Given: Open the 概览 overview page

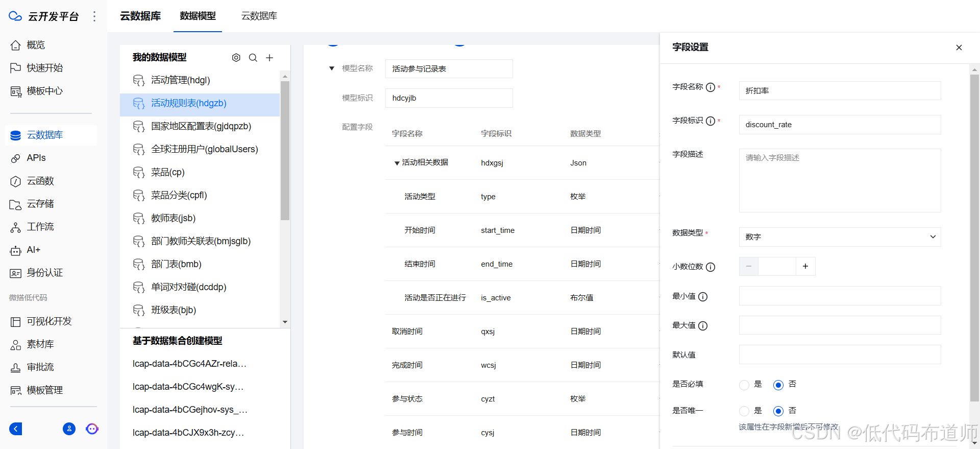Looking at the screenshot, I should pyautogui.click(x=35, y=45).
